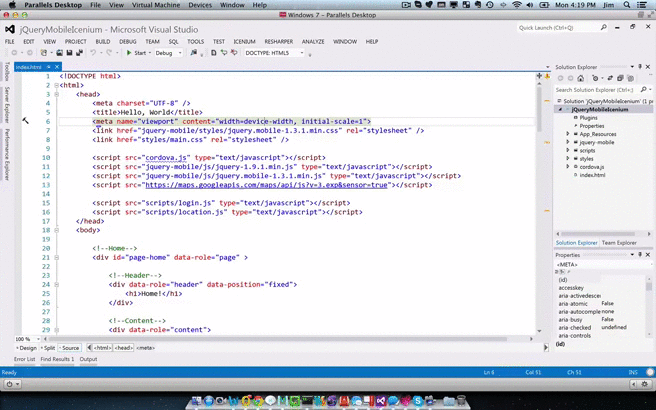Click the Sync icon in Solution Explorer toolbar
656x410 pixels.
pyautogui.click(x=610, y=78)
